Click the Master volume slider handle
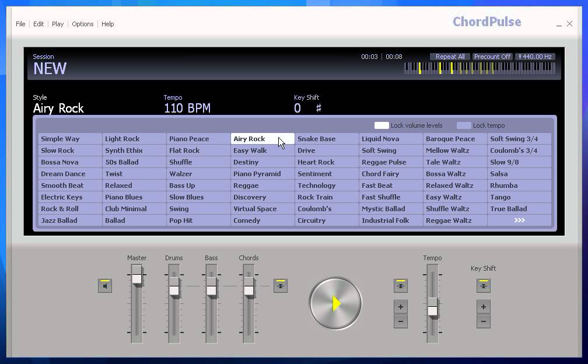The height and width of the screenshot is (364, 588). pyautogui.click(x=136, y=275)
